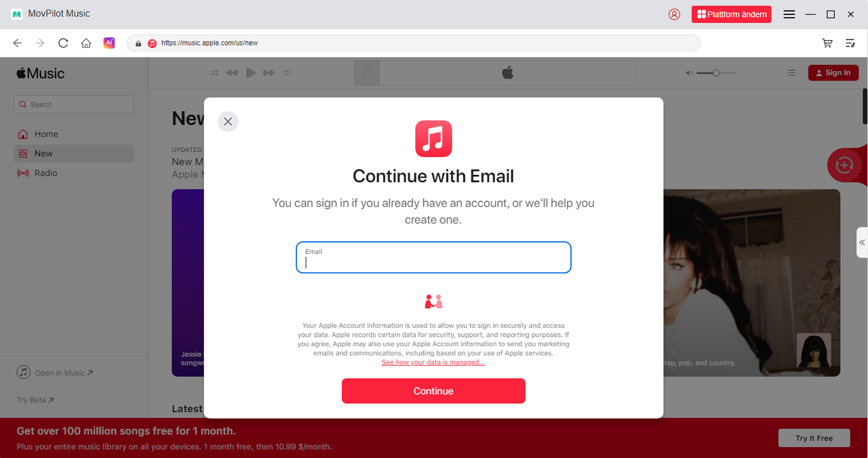Go to the home page icon
This screenshot has width=868, height=458.
pyautogui.click(x=86, y=43)
